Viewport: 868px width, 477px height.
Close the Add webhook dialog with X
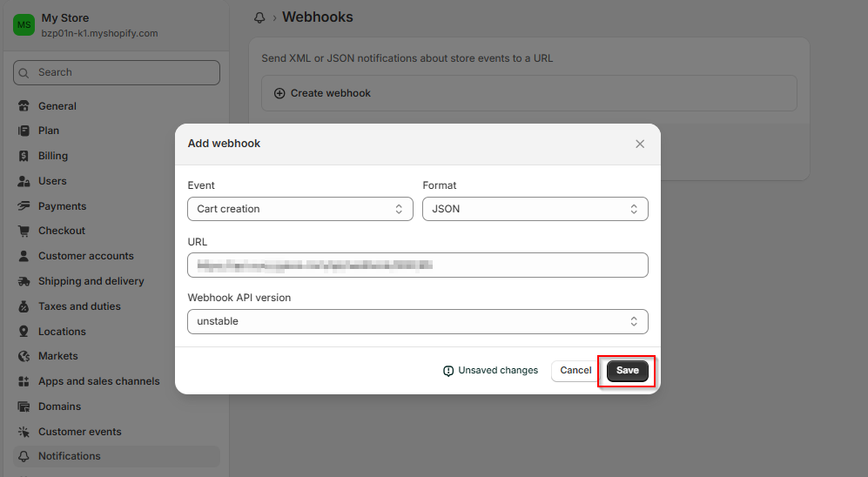pos(640,144)
